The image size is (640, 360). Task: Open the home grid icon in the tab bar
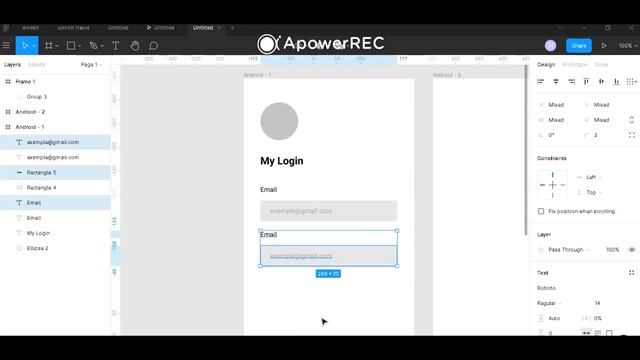pyautogui.click(x=6, y=28)
